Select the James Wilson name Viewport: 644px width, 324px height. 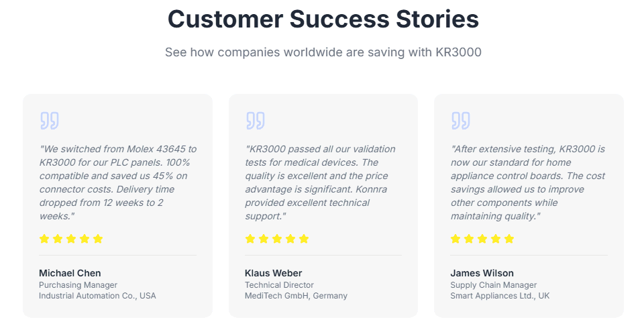tap(482, 273)
